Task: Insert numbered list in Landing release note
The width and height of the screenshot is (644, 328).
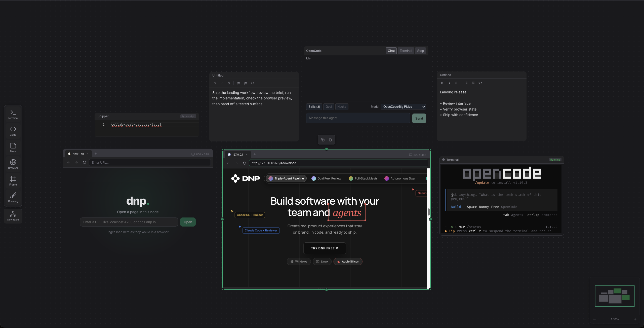Action: (x=473, y=83)
